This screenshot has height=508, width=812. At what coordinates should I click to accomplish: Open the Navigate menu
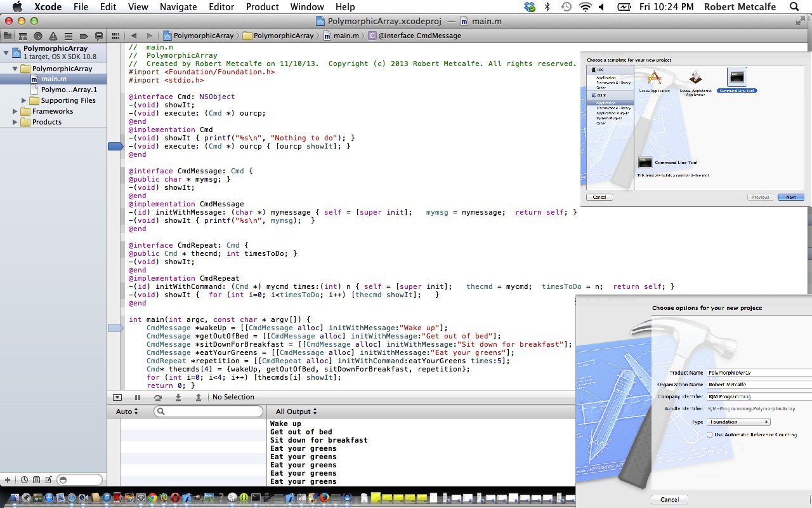178,7
